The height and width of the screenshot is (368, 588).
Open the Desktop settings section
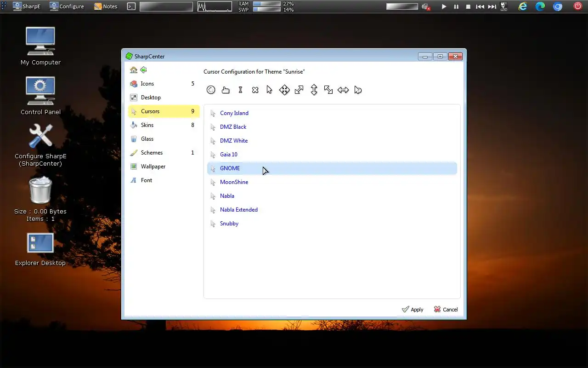[164, 98]
